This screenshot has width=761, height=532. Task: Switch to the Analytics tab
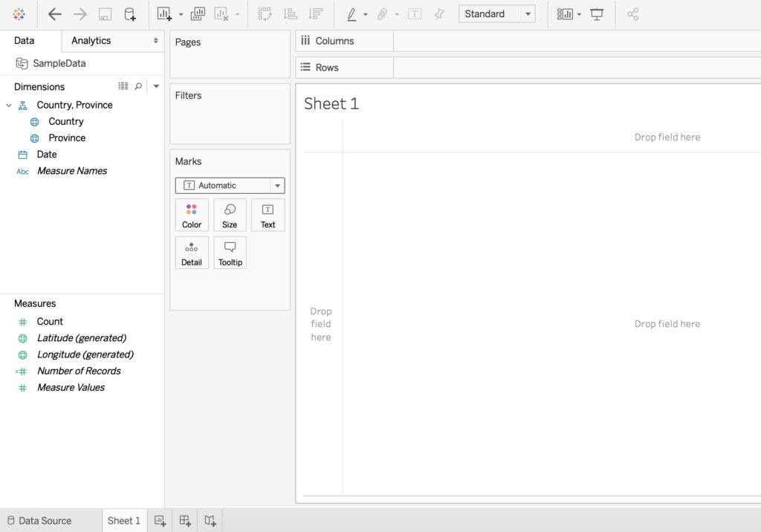(91, 41)
